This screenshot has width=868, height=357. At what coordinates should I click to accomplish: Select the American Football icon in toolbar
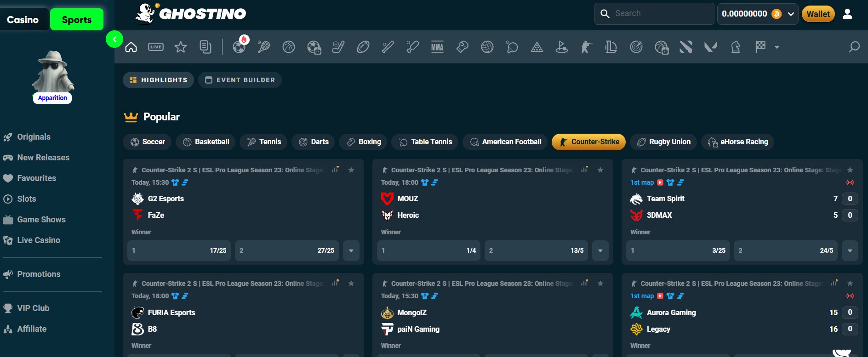coord(363,47)
